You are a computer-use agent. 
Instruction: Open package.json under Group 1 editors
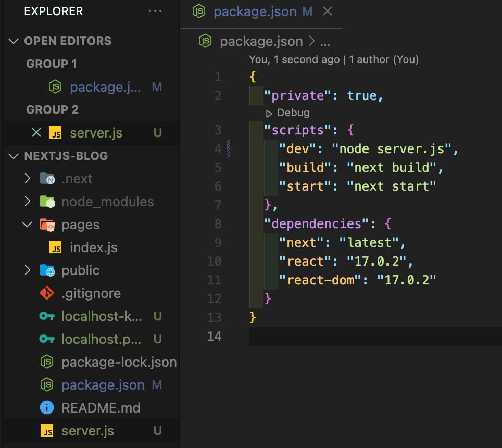point(105,87)
